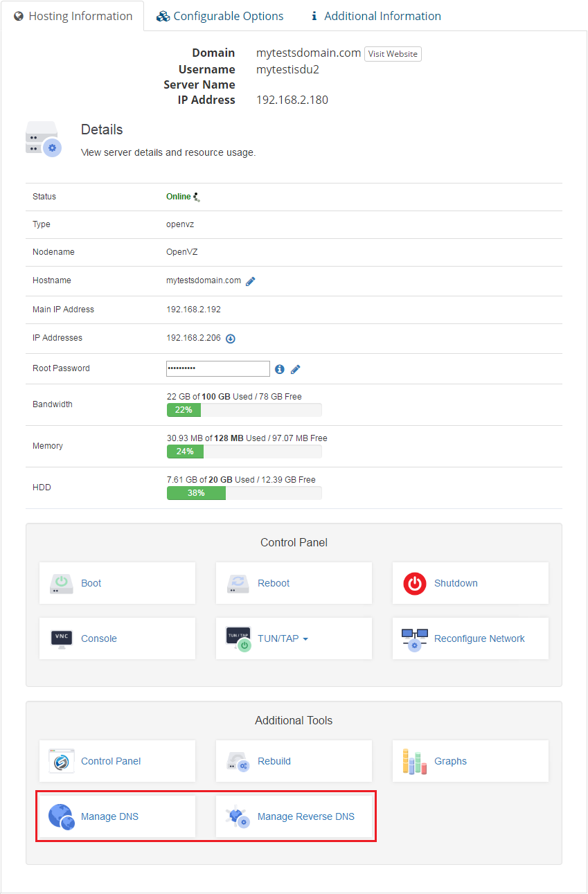Open Control Panel under Additional Tools
The height and width of the screenshot is (894, 588).
[x=111, y=761]
